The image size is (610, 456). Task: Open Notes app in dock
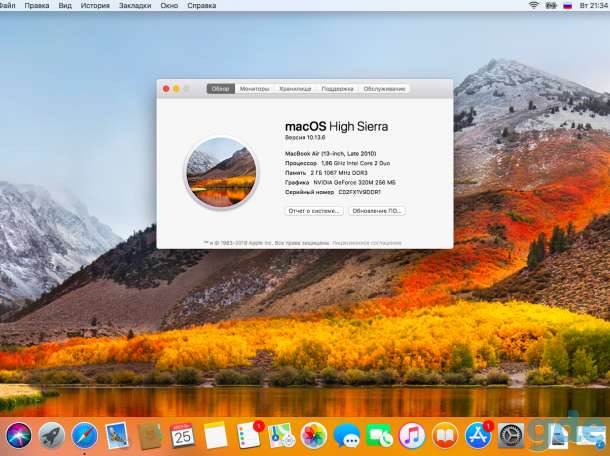click(x=216, y=435)
